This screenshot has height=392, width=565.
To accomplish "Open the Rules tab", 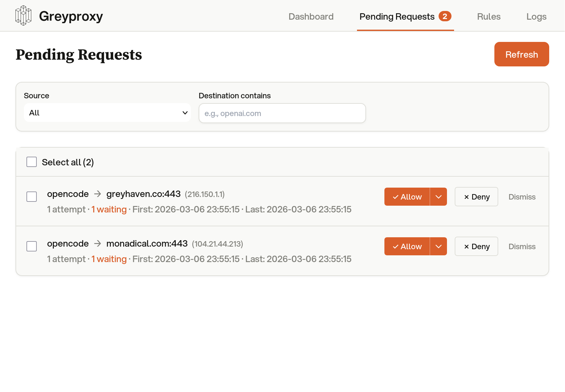I will pyautogui.click(x=488, y=16).
